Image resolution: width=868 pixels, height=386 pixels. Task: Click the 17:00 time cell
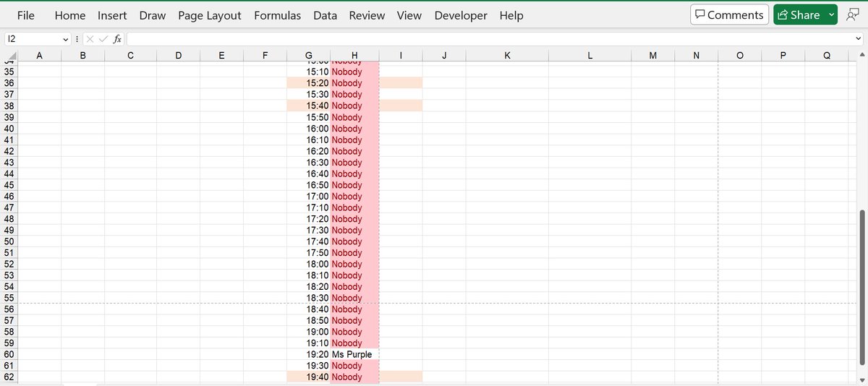click(309, 196)
